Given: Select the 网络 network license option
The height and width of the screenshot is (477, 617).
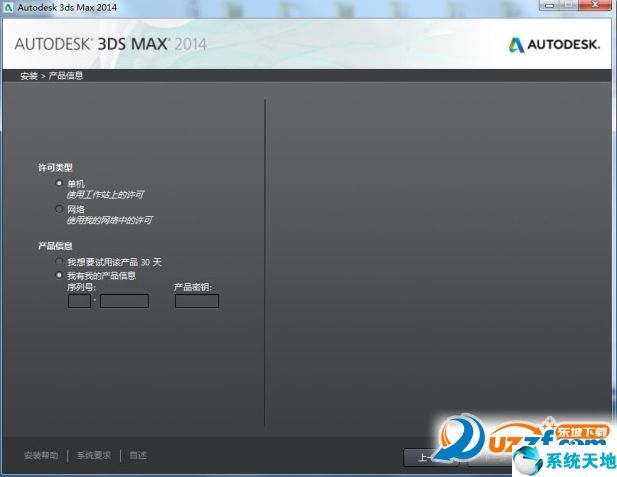Looking at the screenshot, I should click(x=59, y=209).
